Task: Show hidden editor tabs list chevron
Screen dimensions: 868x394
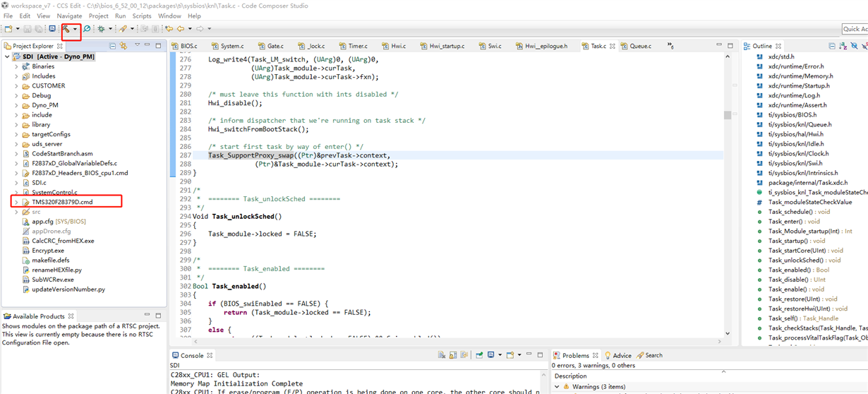Action: click(670, 46)
